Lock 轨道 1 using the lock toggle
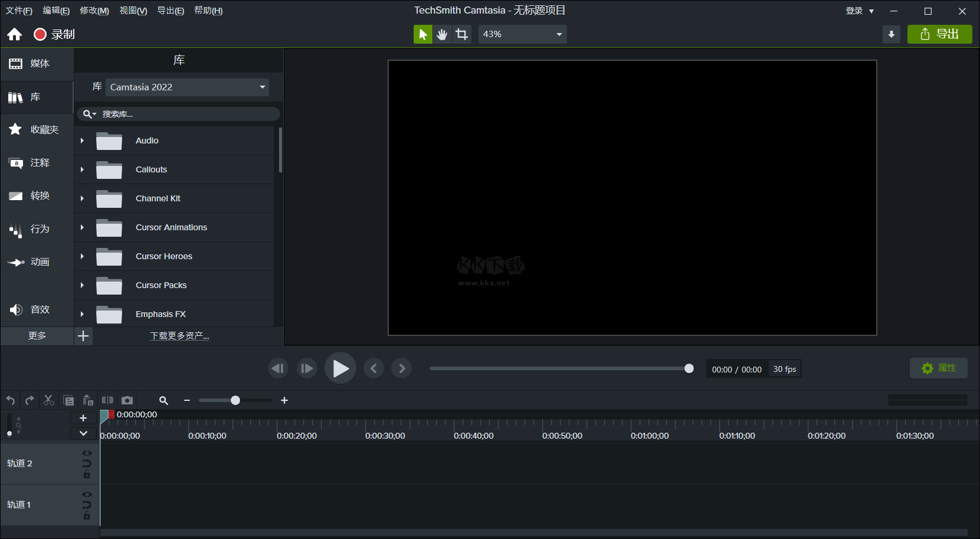Image resolution: width=980 pixels, height=539 pixels. [87, 515]
